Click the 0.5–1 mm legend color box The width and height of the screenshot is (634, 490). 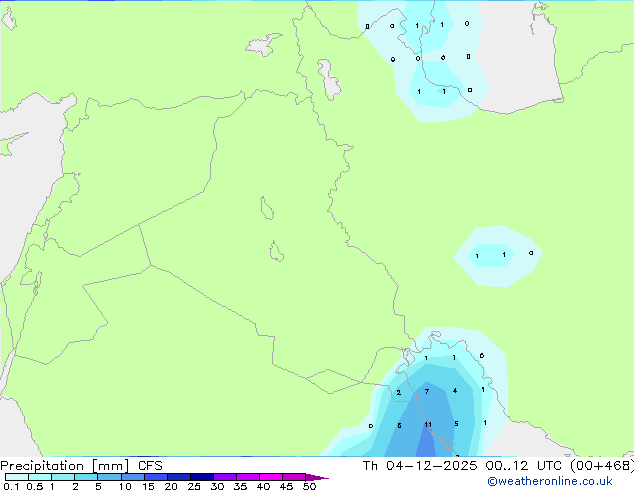pyautogui.click(x=40, y=477)
